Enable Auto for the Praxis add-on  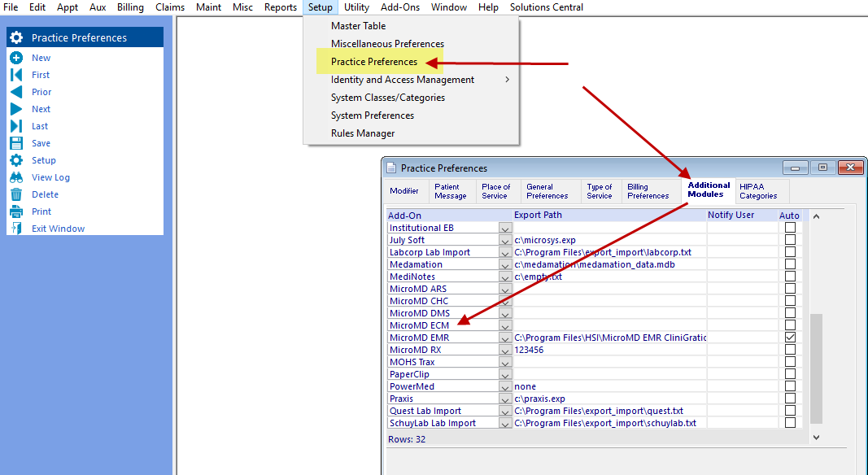click(790, 399)
